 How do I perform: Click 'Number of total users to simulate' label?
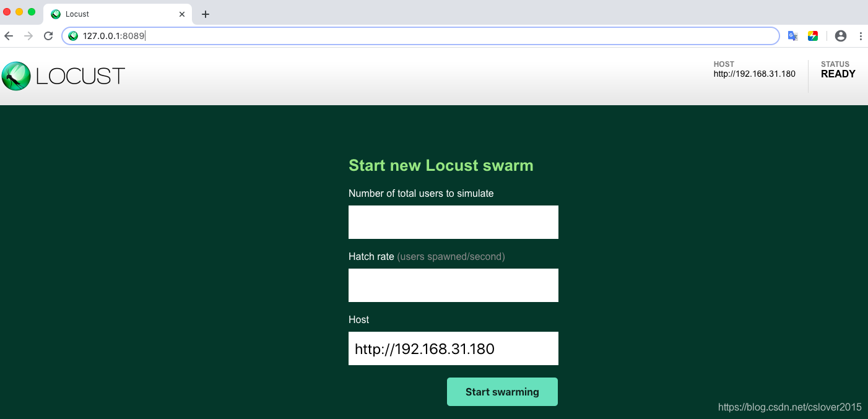click(x=421, y=193)
